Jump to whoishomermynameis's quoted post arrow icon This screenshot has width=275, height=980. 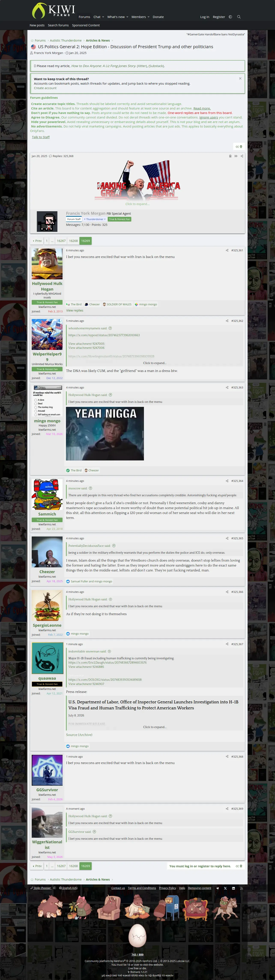[x=110, y=328]
